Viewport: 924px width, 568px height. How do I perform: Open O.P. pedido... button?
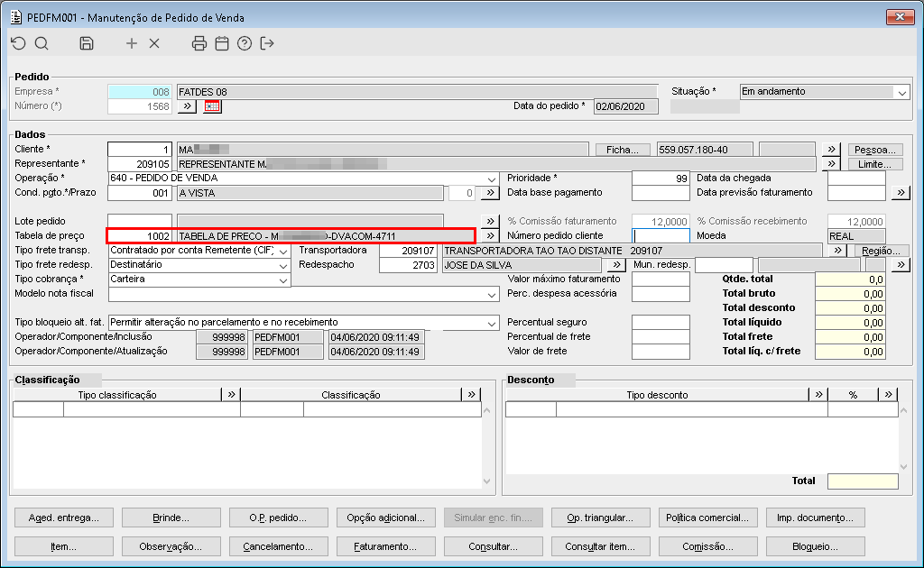pos(278,518)
